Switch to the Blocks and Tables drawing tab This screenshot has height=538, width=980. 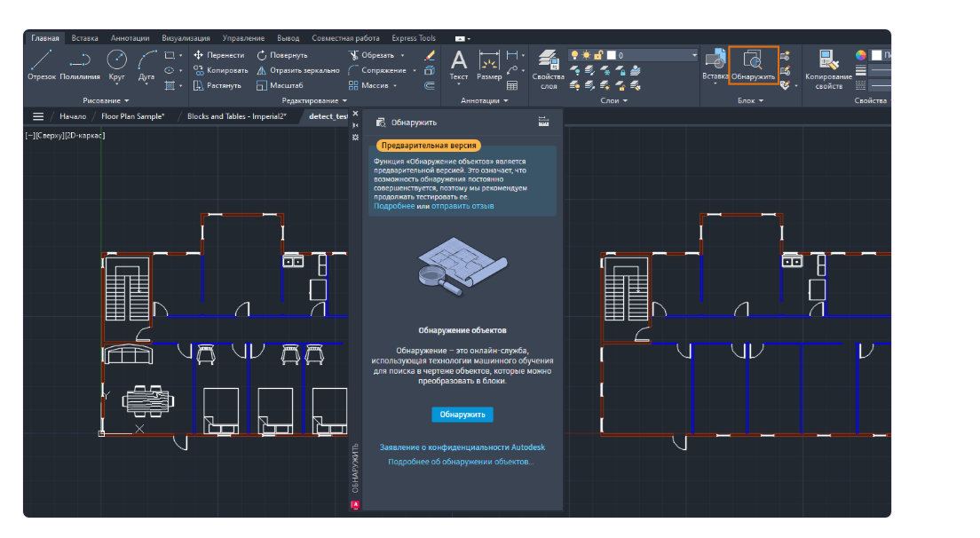click(237, 116)
